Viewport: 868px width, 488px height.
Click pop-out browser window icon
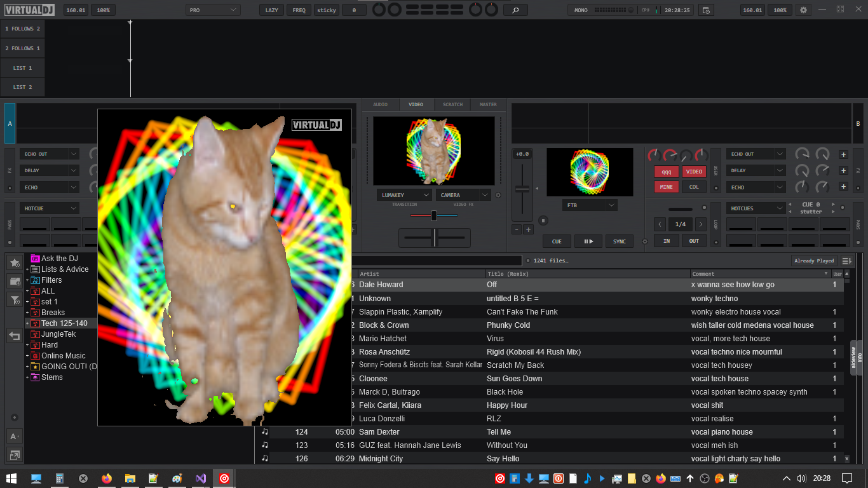(15, 455)
